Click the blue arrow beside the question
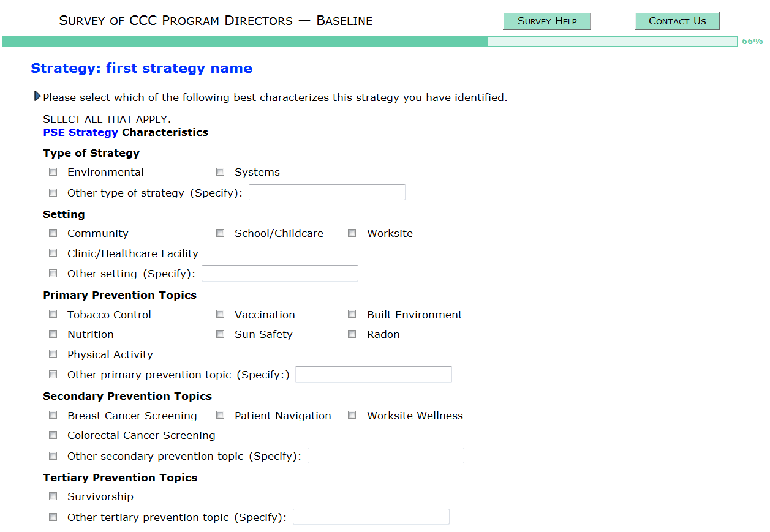 click(37, 96)
